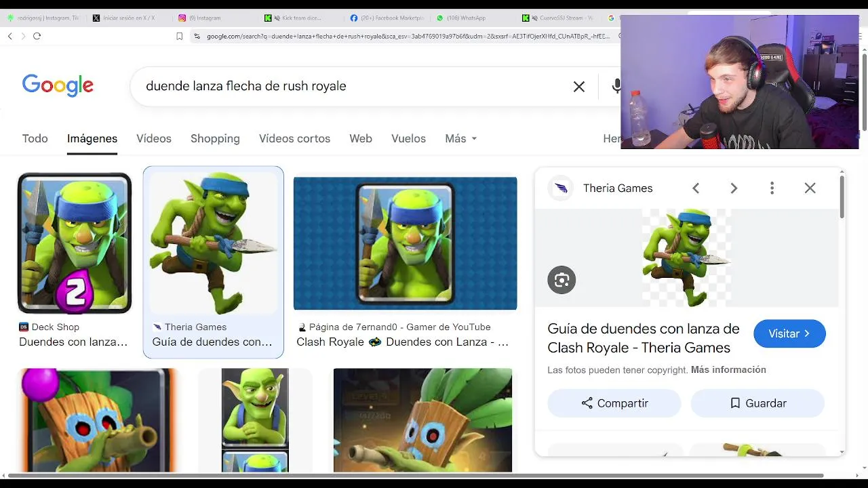This screenshot has height=488, width=868.
Task: Click the 'Guía de duendes con...' result caption
Action: (x=212, y=342)
